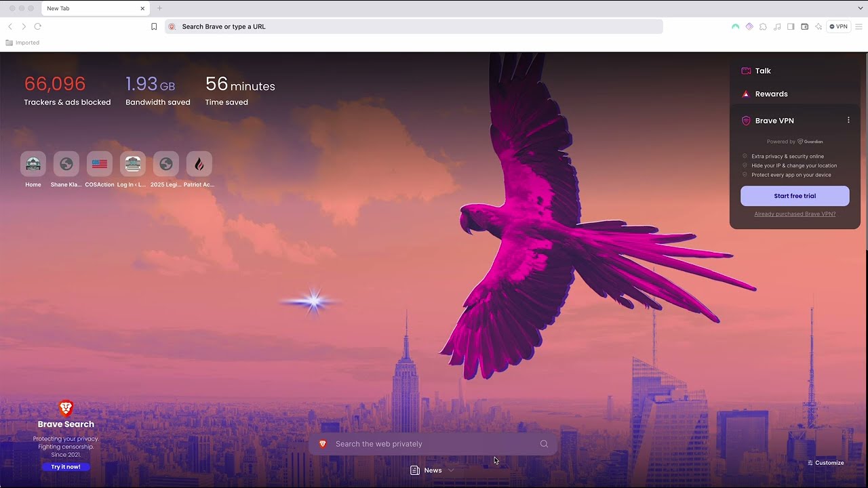Show the sidebar panel
The image size is (868, 488).
tap(791, 26)
